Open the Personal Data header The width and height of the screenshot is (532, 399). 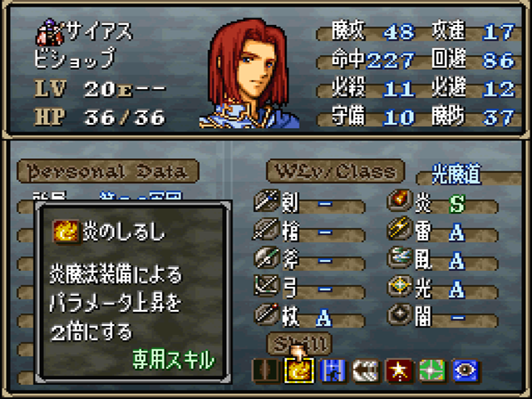click(108, 171)
